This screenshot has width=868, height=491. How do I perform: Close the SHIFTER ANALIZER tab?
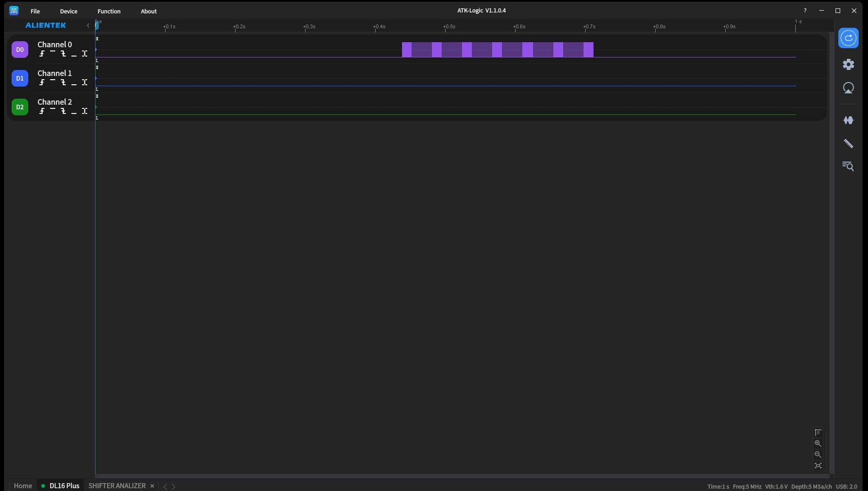[x=152, y=486]
